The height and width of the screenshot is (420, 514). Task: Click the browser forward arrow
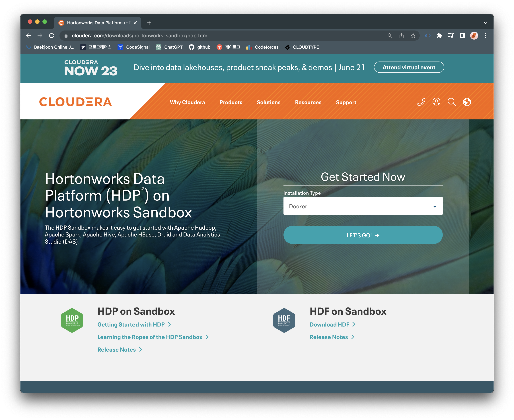click(40, 36)
